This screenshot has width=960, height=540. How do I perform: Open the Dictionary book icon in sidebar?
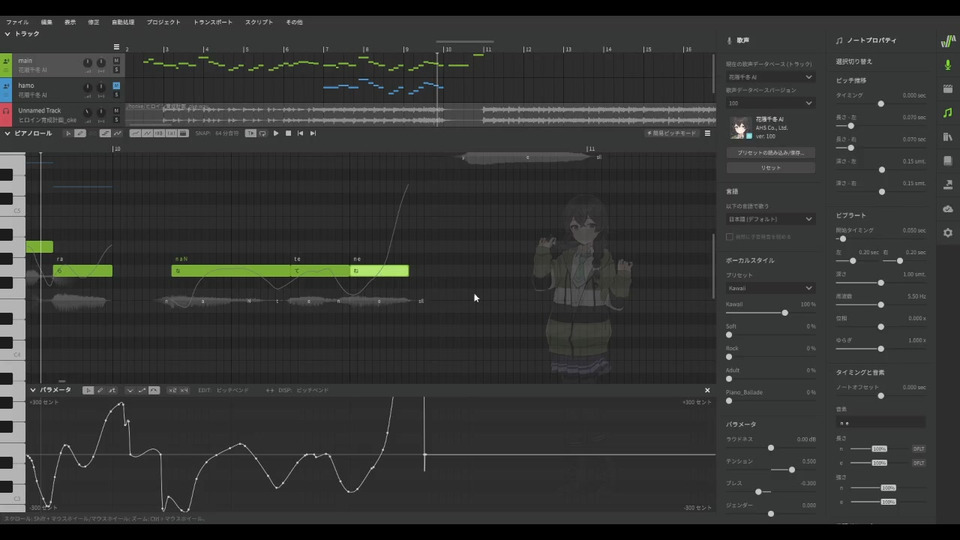947,160
